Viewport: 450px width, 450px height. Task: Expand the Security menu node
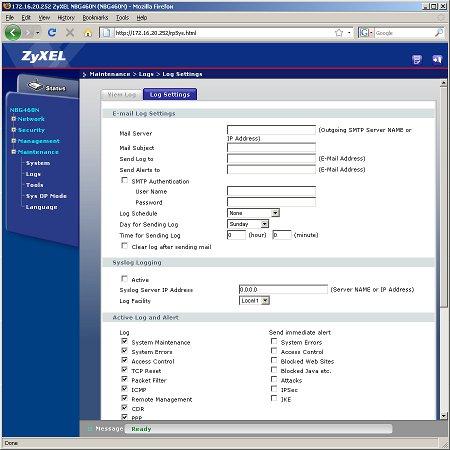click(x=14, y=130)
